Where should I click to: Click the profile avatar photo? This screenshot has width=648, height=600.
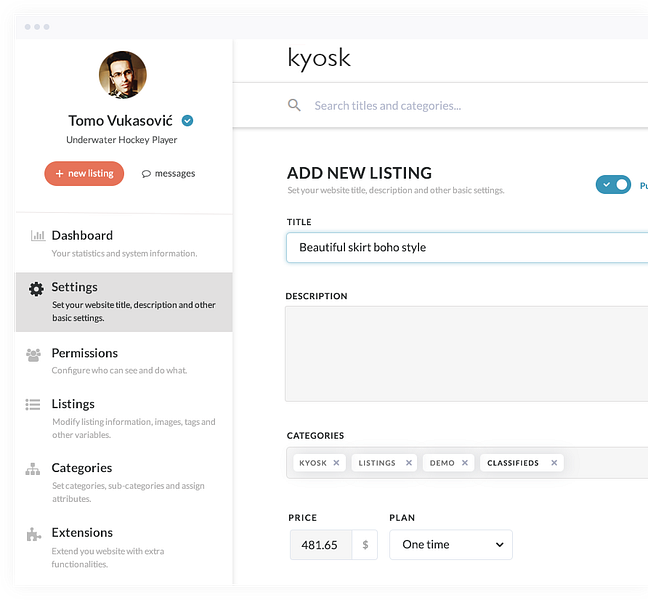(x=123, y=75)
